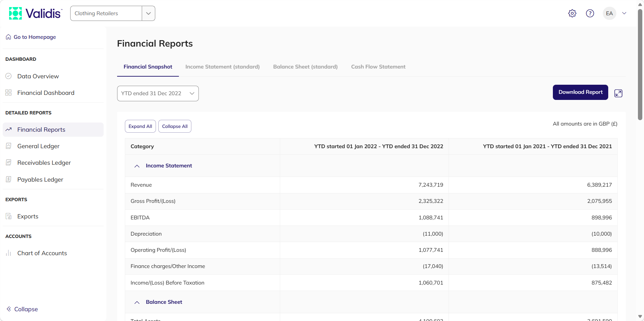Open the settings gear icon
The height and width of the screenshot is (321, 644).
coord(572,14)
